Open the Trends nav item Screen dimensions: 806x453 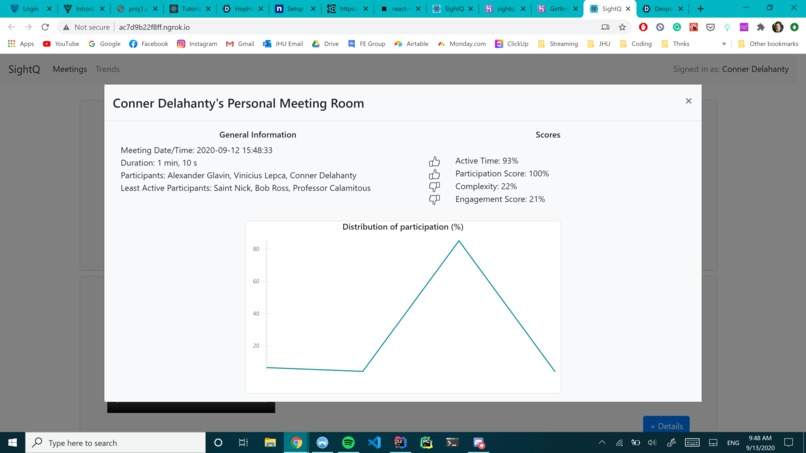coord(107,69)
